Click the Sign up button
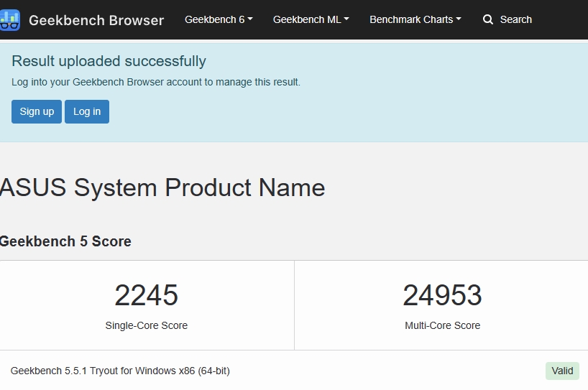This screenshot has height=390, width=588. [37, 111]
